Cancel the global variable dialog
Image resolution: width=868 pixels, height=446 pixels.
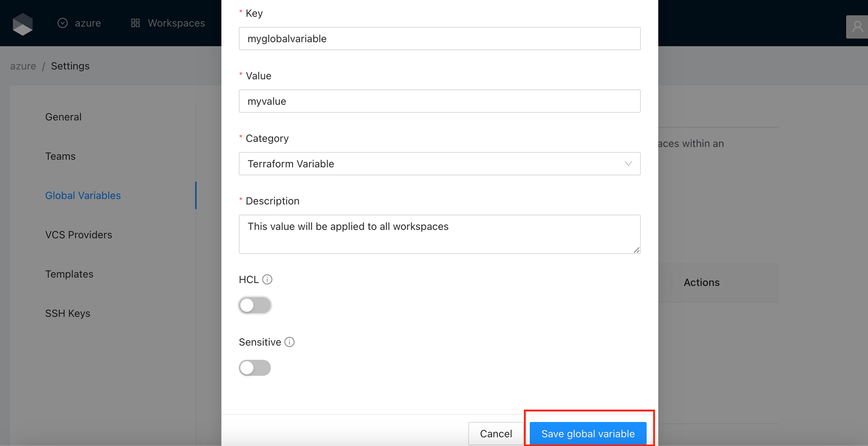pos(496,433)
